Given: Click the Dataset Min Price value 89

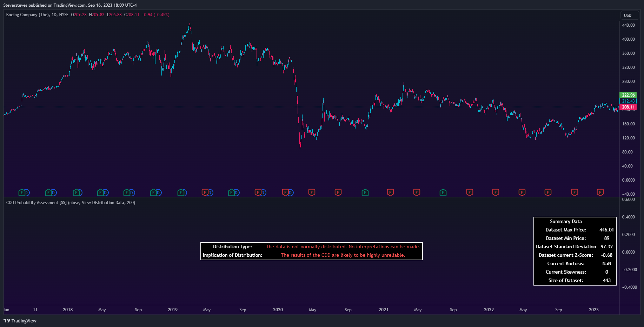Looking at the screenshot, I should pos(606,238).
